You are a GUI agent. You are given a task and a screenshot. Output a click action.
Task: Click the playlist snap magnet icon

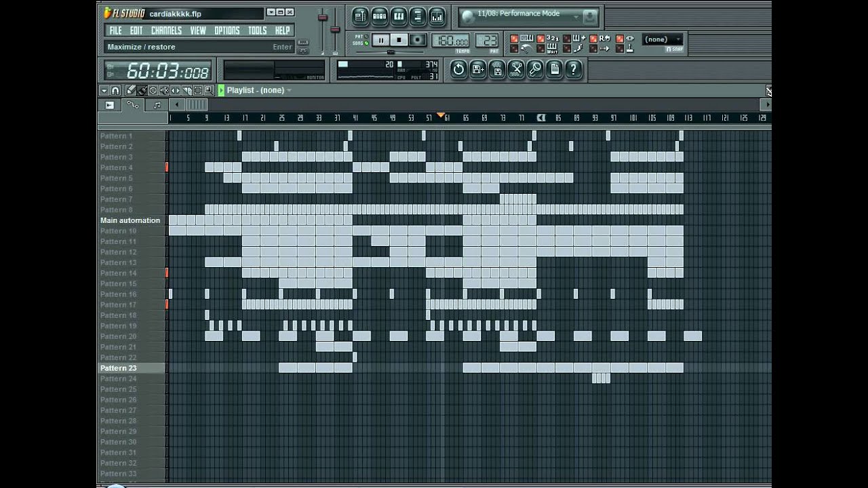pyautogui.click(x=115, y=90)
